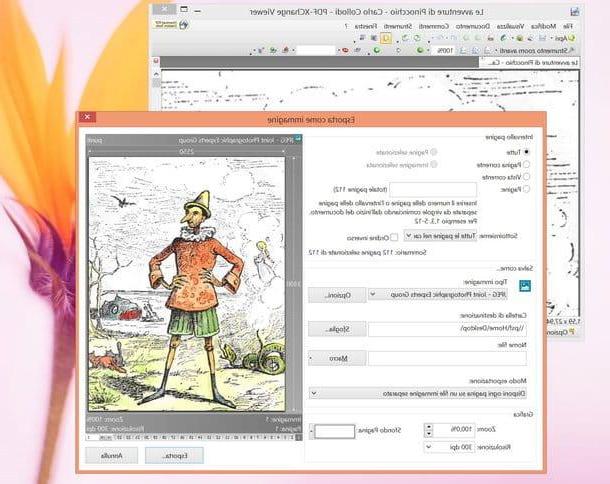610x484 pixels.
Task: Open the Strumenti menu
Action: [x=398, y=26]
